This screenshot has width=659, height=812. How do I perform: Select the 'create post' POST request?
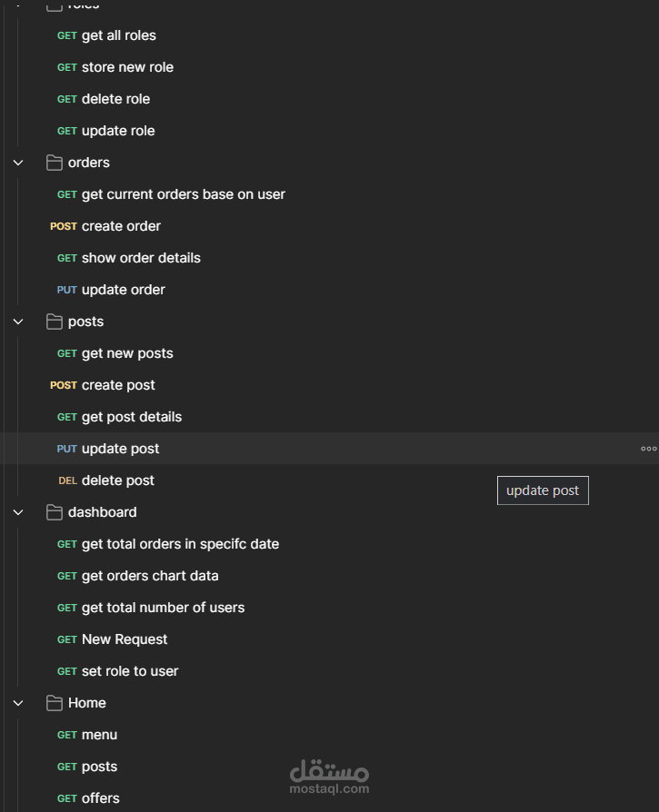(x=118, y=385)
